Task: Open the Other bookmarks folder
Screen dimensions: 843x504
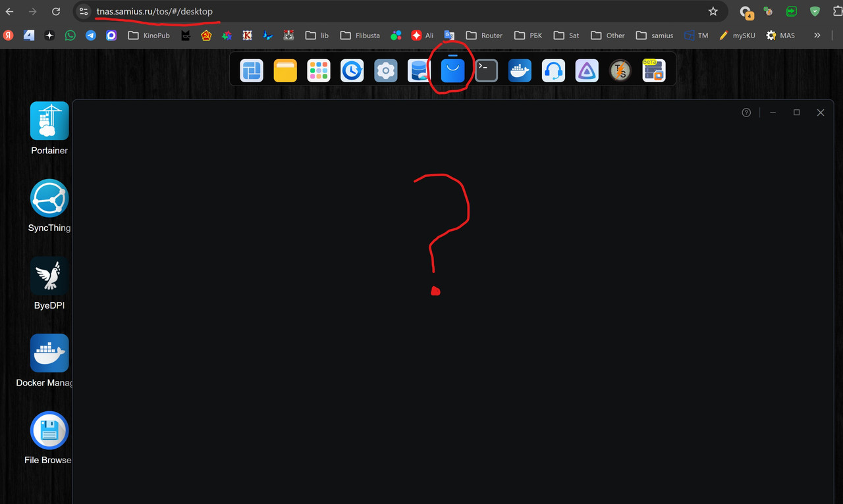Action: [608, 36]
